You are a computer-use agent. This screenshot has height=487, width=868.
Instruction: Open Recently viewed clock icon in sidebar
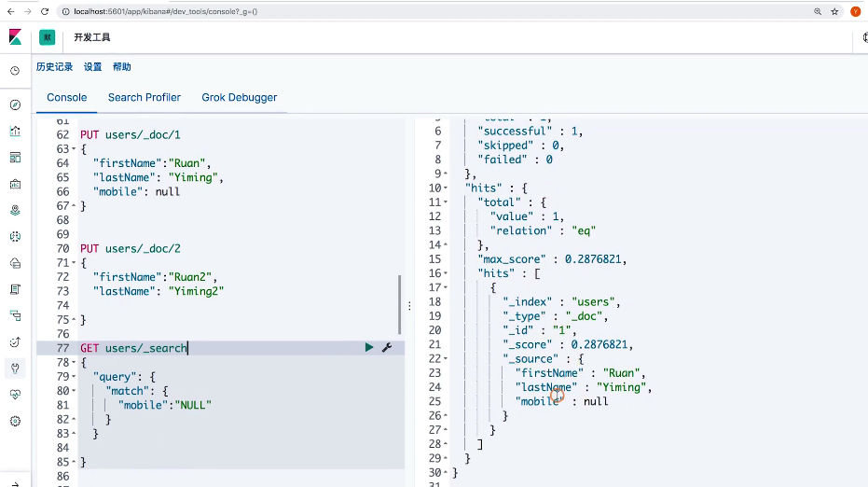pos(15,71)
